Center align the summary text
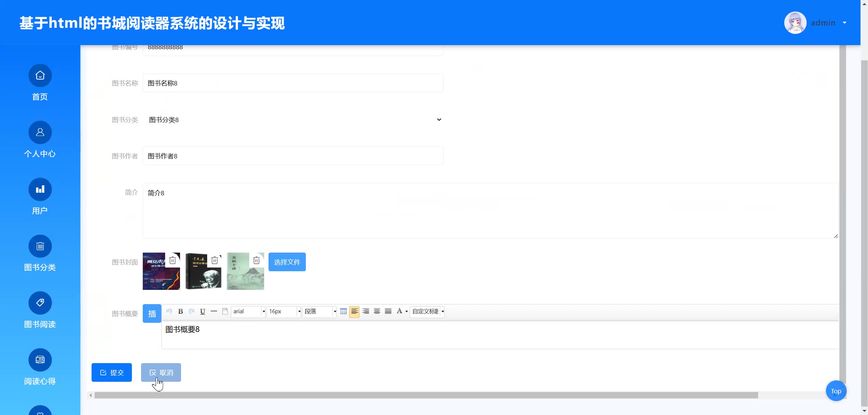This screenshot has width=868, height=415. 377,311
